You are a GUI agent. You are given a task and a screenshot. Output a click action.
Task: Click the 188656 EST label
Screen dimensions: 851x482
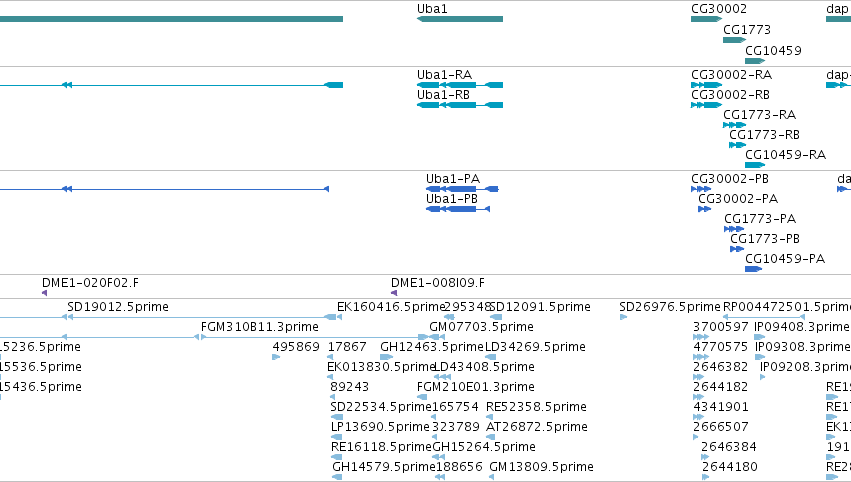tap(459, 467)
